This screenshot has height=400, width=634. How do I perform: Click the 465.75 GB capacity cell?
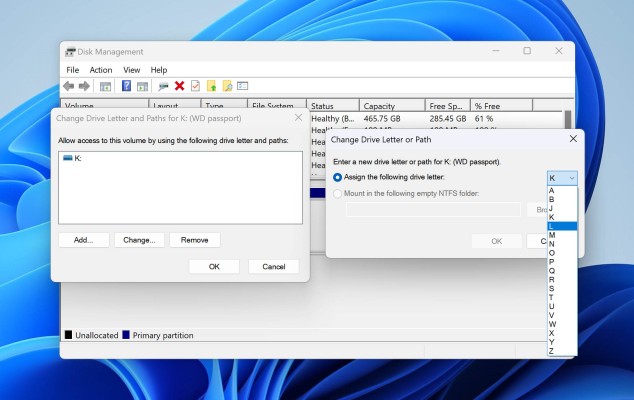pos(382,119)
